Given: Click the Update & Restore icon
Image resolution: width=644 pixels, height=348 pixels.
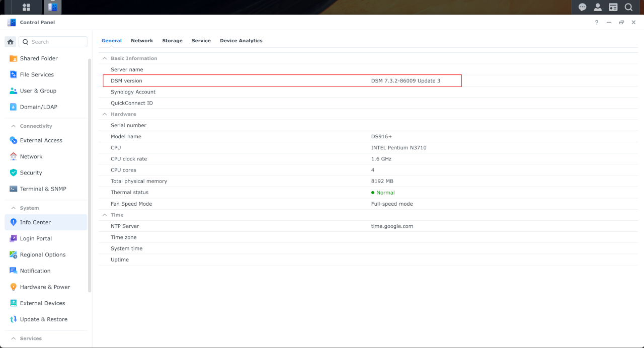Looking at the screenshot, I should point(14,319).
